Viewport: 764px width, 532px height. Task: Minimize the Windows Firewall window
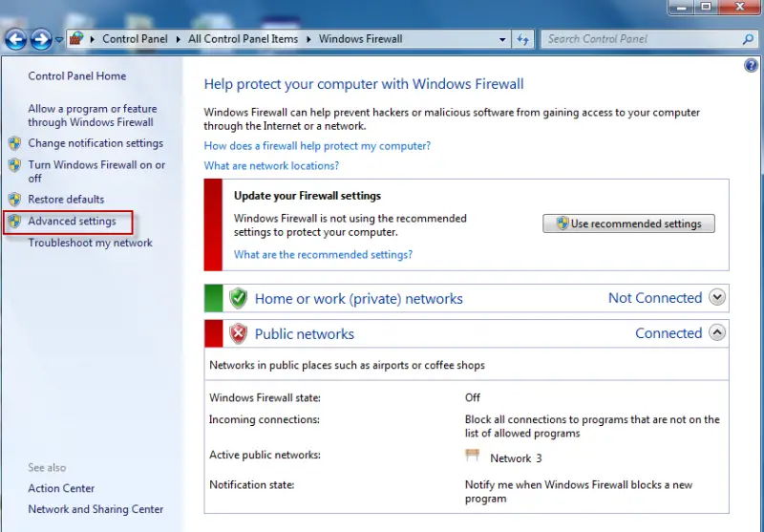pos(681,7)
